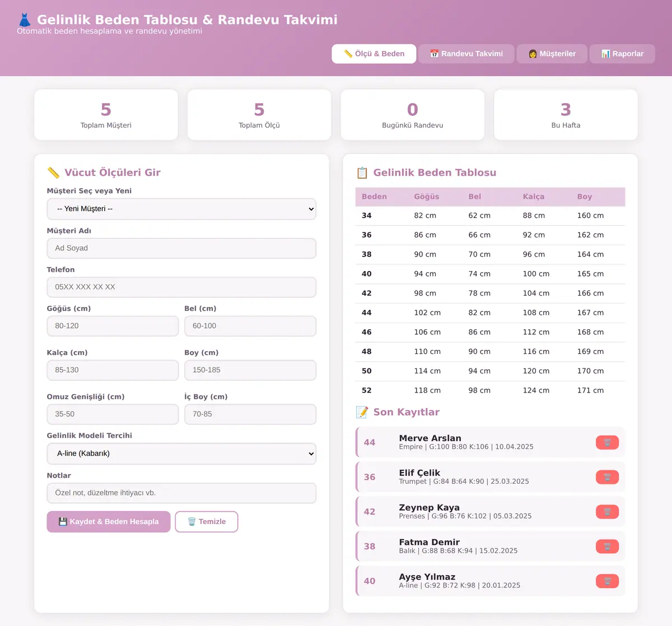Screen dimensions: 672x626
Task: Open the Toplam Müşteri stat card
Action: tap(106, 115)
